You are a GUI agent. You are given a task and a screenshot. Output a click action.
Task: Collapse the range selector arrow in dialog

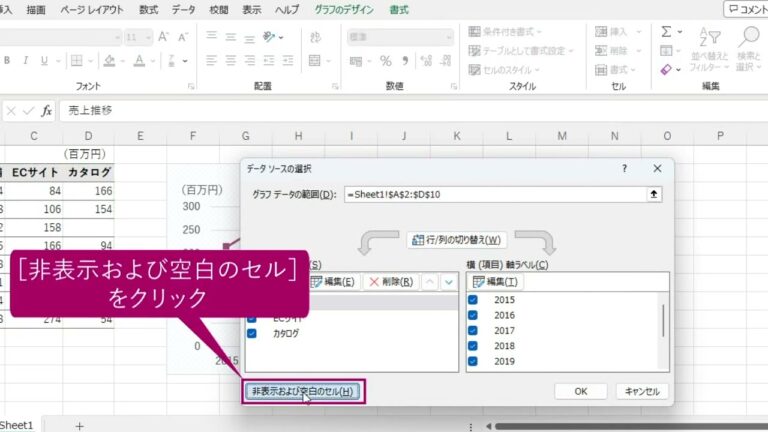point(653,194)
